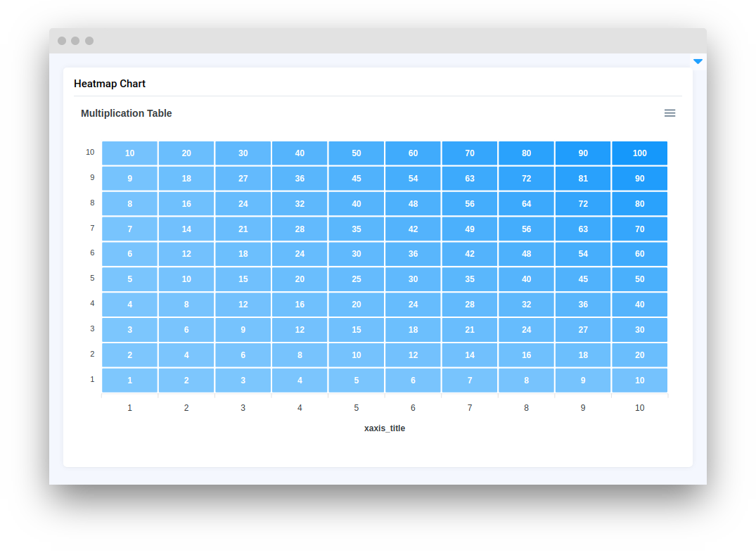Screen dimensions: 756x555
Task: Click the cell with value 64
Action: [526, 203]
